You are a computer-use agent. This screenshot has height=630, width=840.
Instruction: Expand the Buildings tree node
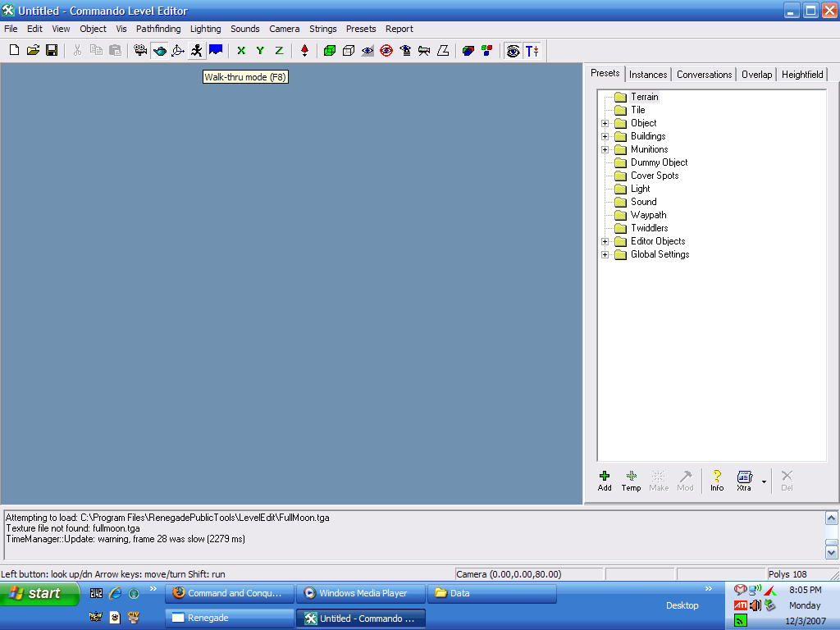point(605,136)
